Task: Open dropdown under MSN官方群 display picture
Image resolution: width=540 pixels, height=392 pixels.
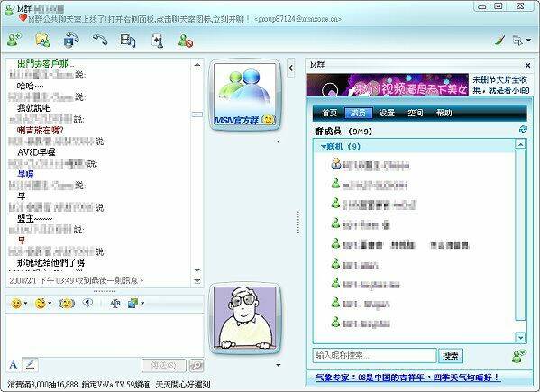Action: coord(279,141)
